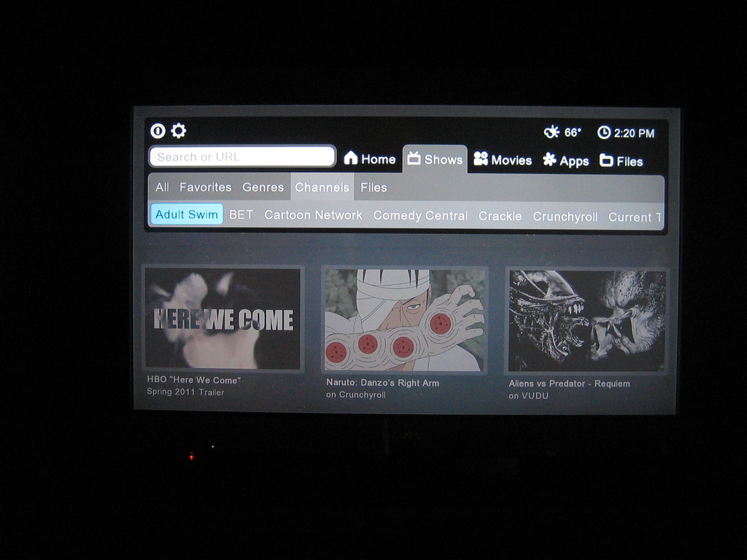
Task: Choose the Comedy Central channel
Action: click(420, 216)
